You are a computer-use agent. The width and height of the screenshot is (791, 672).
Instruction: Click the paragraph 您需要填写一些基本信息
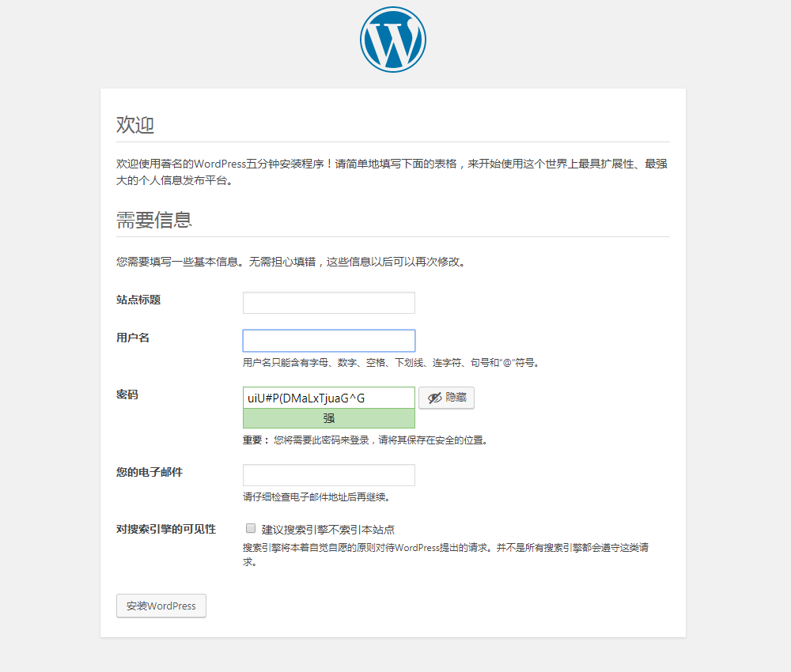292,262
